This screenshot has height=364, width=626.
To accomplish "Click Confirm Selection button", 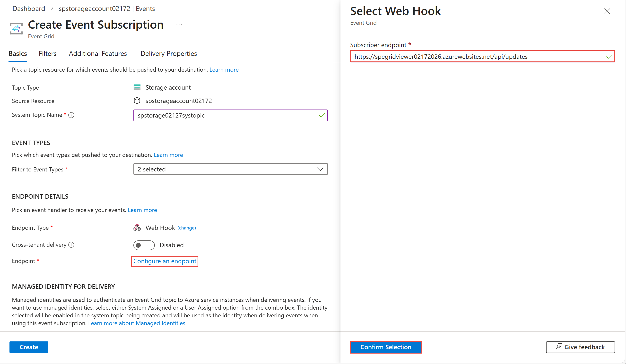I will (386, 347).
